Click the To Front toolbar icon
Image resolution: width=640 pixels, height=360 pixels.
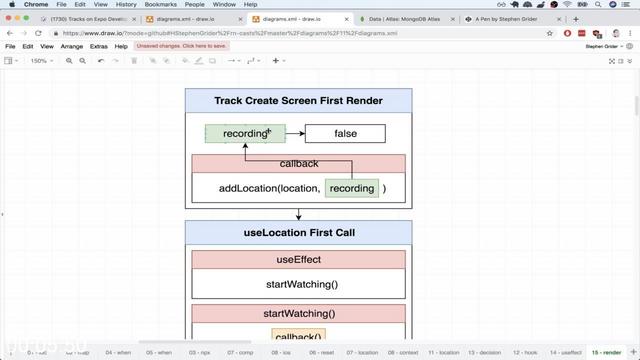153,61
